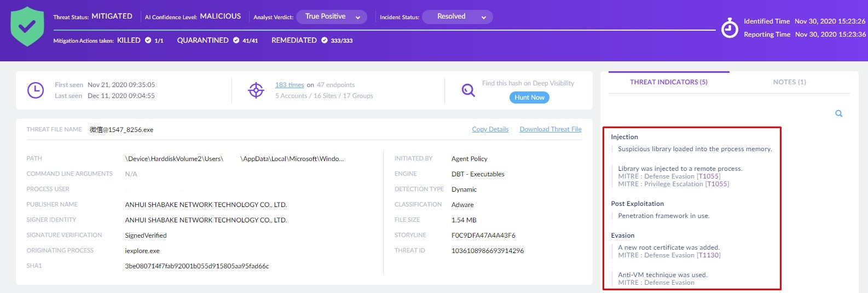Screen dimensions: 868x293
Task: Click the crosshair target icon beside 183 times
Action: click(x=256, y=90)
